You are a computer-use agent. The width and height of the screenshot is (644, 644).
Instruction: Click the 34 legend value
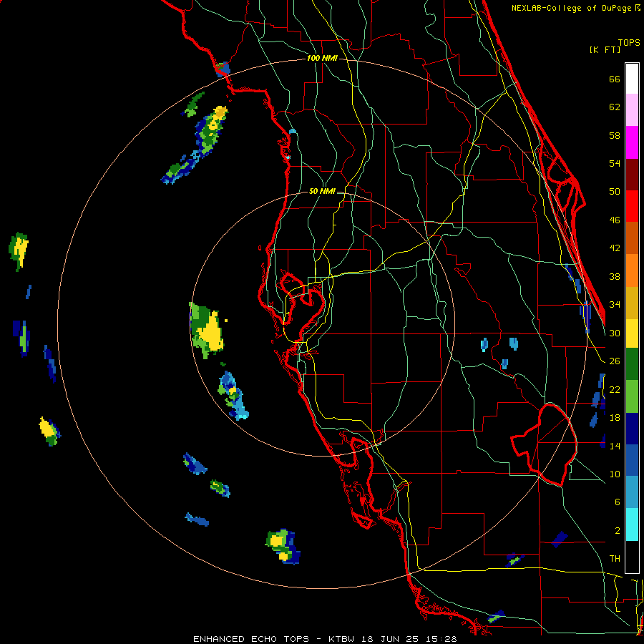click(615, 304)
